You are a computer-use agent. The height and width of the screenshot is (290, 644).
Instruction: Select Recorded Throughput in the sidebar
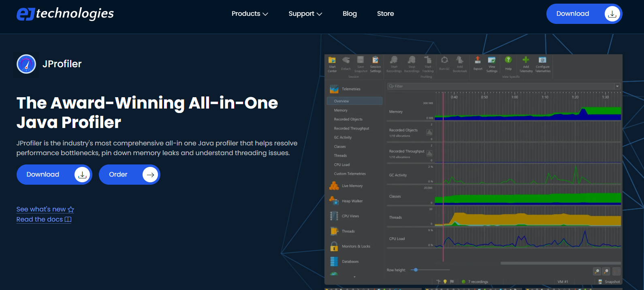352,128
